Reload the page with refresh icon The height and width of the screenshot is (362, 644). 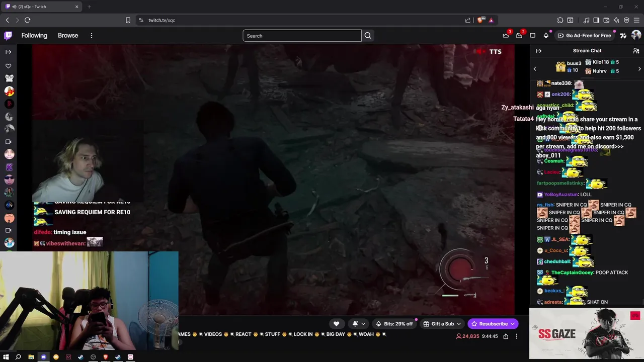click(27, 20)
